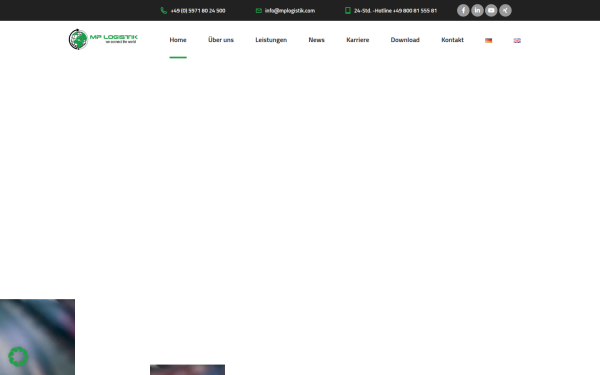600x375 pixels.
Task: Call the 24-Std. hotline number
Action: 395,11
